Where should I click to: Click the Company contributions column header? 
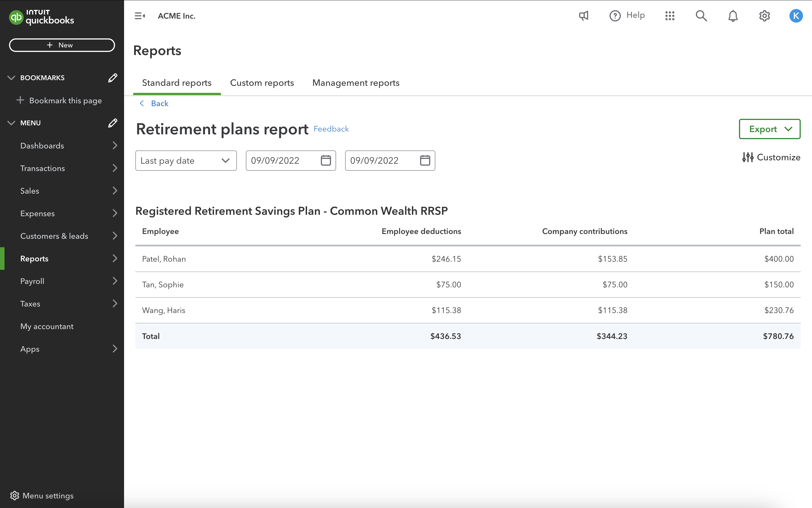pos(584,231)
